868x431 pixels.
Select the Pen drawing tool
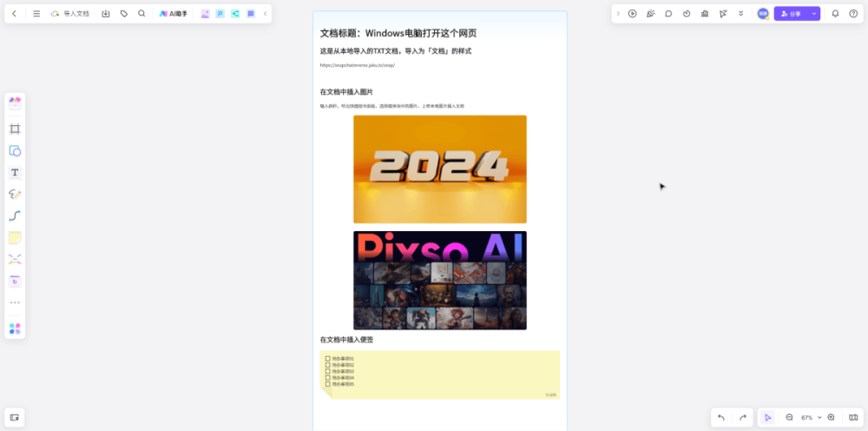15,194
